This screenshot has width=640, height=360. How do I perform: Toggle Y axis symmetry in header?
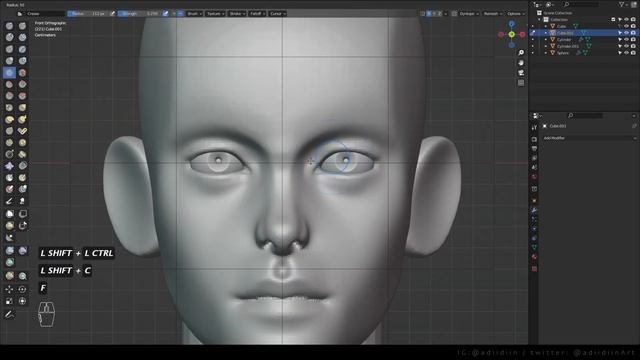click(434, 13)
